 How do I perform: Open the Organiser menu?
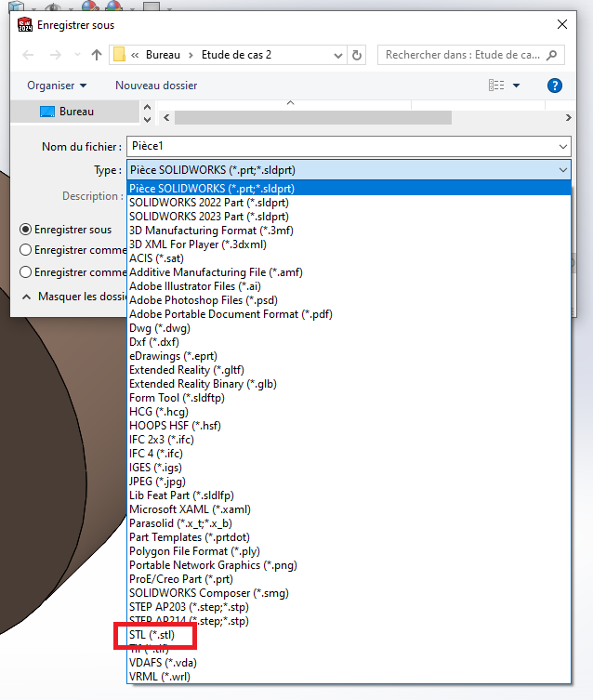pos(57,86)
